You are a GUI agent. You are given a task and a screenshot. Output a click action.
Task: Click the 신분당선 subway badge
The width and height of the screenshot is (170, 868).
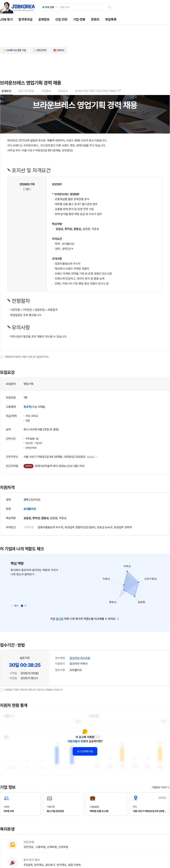click(x=28, y=466)
